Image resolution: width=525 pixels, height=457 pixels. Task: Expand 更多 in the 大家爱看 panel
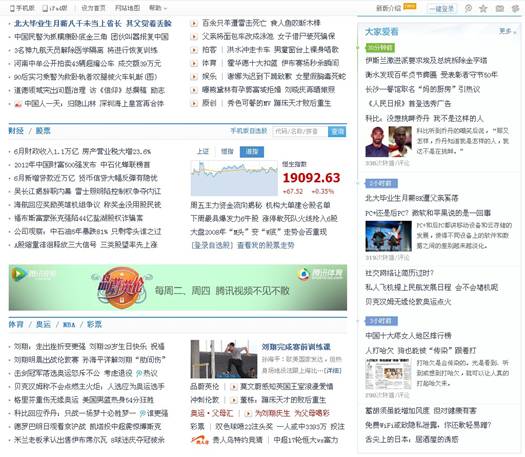507,31
